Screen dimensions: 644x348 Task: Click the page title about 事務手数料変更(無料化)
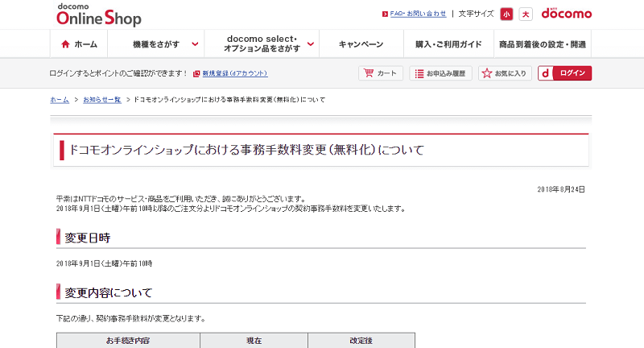(246, 150)
